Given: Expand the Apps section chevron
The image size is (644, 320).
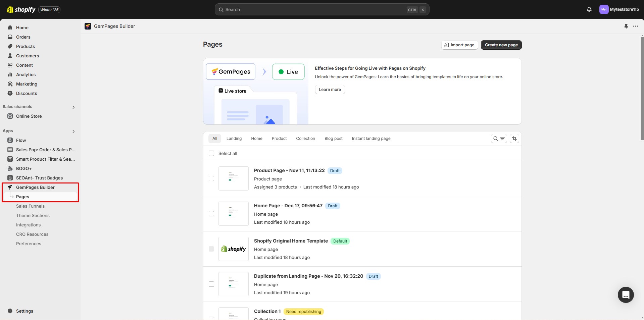Looking at the screenshot, I should point(73,131).
